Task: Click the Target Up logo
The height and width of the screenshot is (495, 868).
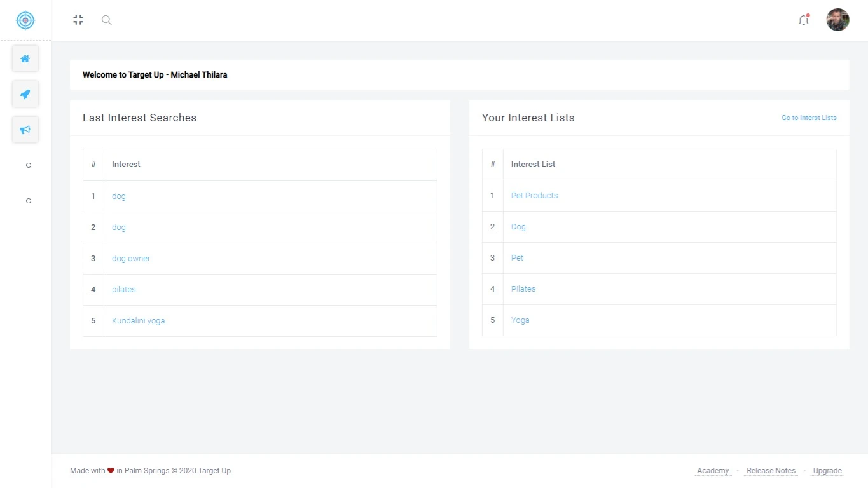Action: [x=25, y=20]
